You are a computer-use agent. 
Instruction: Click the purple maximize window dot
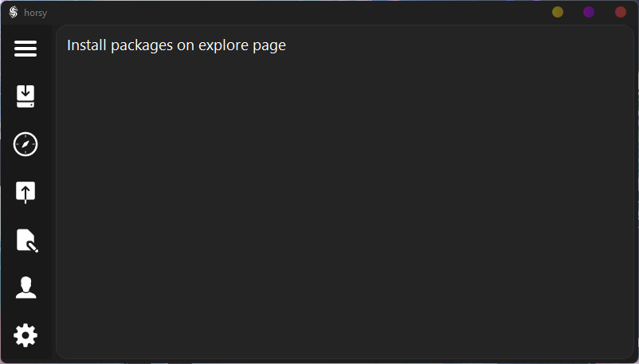(589, 12)
